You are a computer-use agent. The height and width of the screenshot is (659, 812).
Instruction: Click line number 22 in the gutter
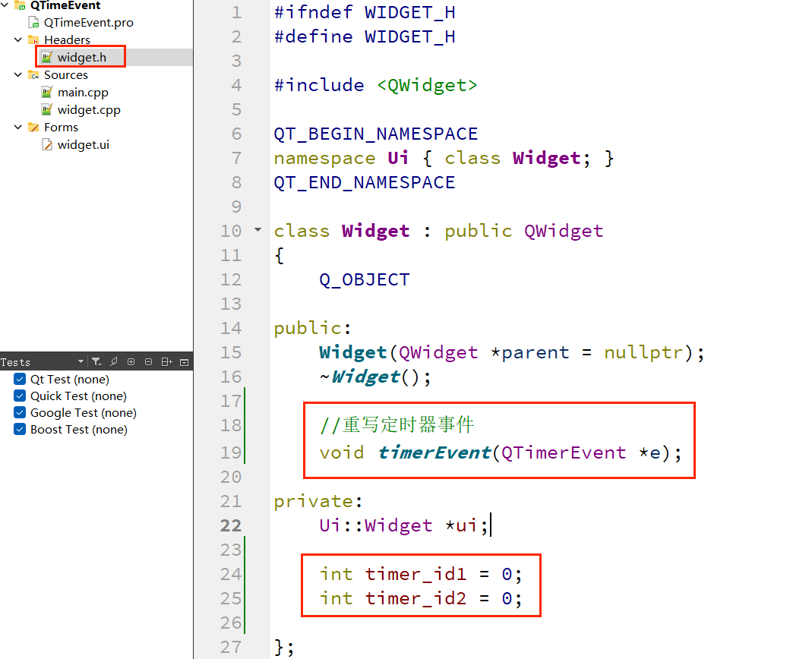231,525
